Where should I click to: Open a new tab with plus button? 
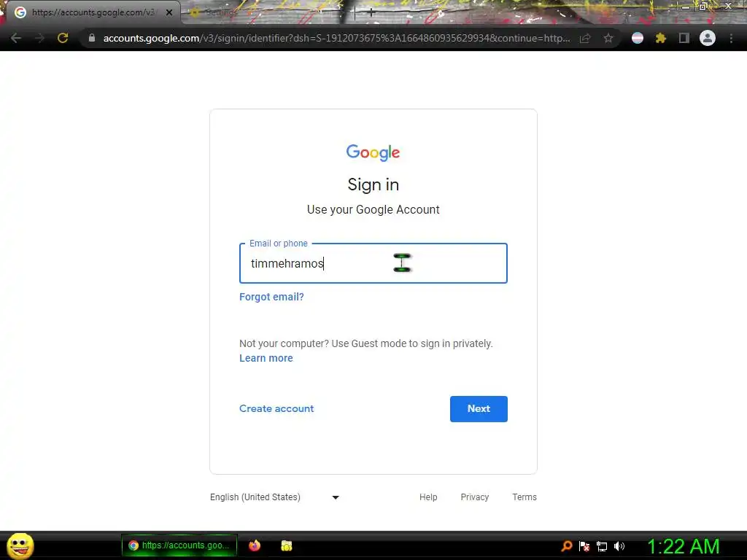click(371, 13)
